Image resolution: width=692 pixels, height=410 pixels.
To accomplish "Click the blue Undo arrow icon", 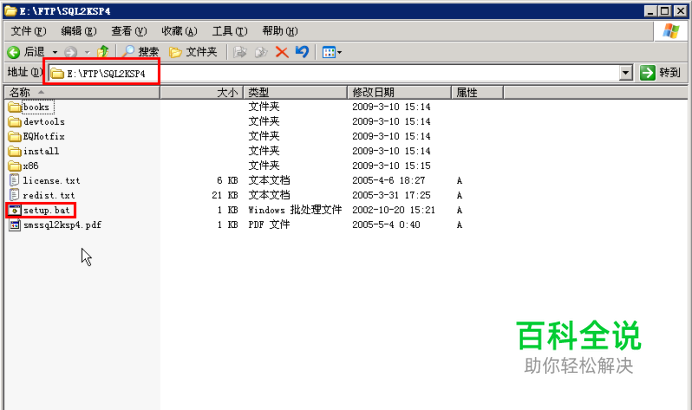I will (x=302, y=52).
